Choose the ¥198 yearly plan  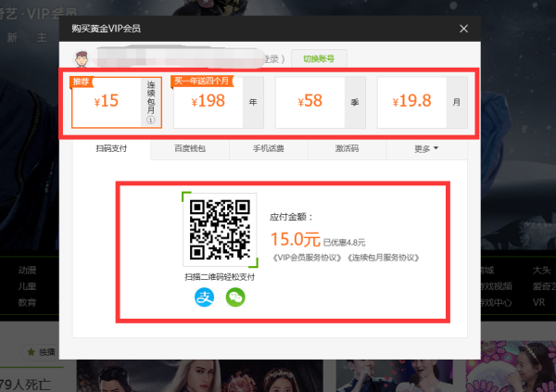coord(219,102)
